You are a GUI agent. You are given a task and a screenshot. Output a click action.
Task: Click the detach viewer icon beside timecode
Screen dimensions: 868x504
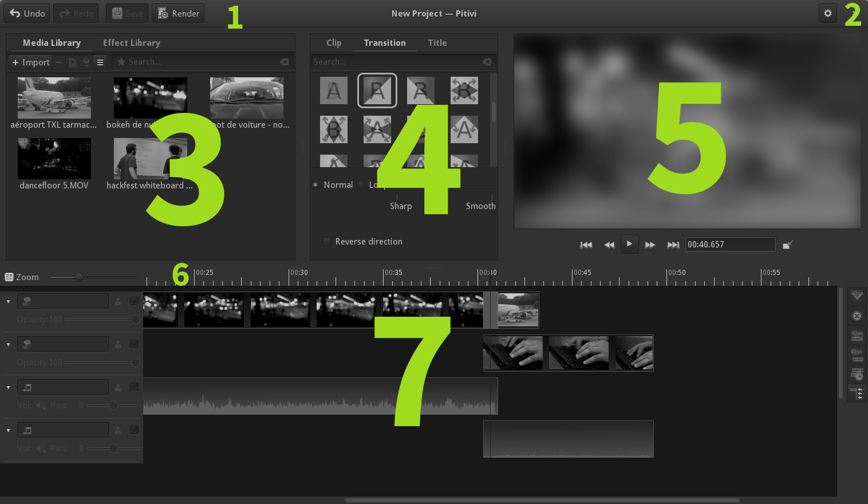click(x=788, y=245)
